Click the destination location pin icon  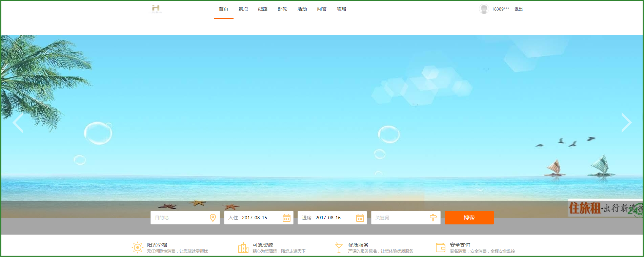point(213,218)
